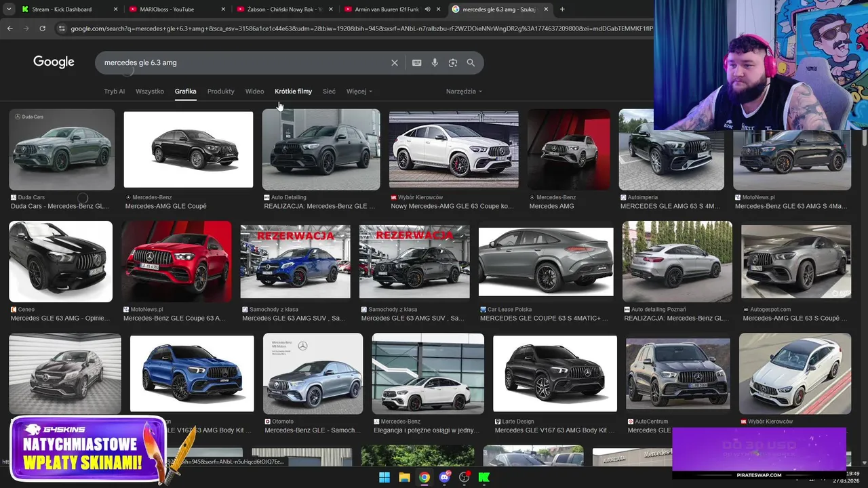
Task: Open the Windows Start menu
Action: [x=384, y=477]
